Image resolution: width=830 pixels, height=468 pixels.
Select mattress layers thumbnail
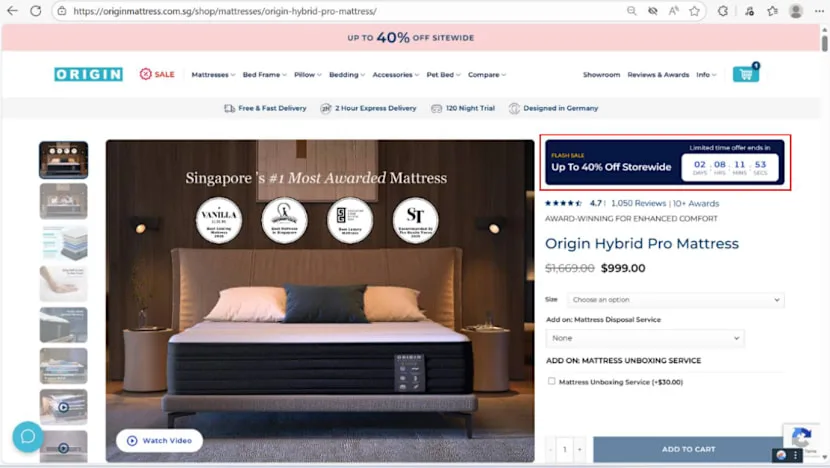pyautogui.click(x=64, y=242)
